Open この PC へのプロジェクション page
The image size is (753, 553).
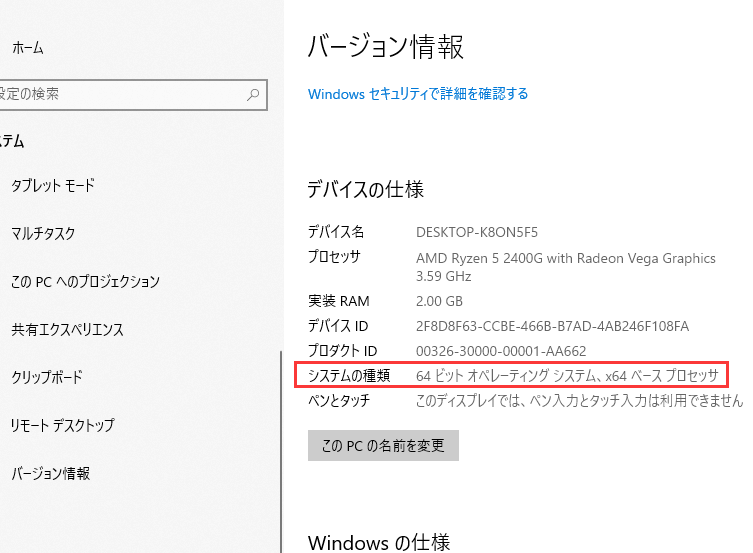[85, 282]
